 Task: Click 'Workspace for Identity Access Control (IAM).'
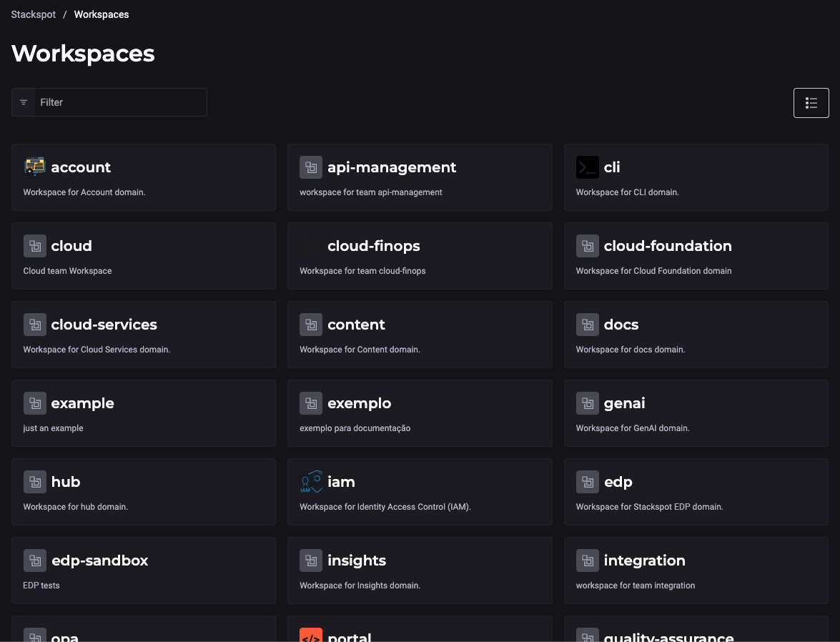point(385,507)
